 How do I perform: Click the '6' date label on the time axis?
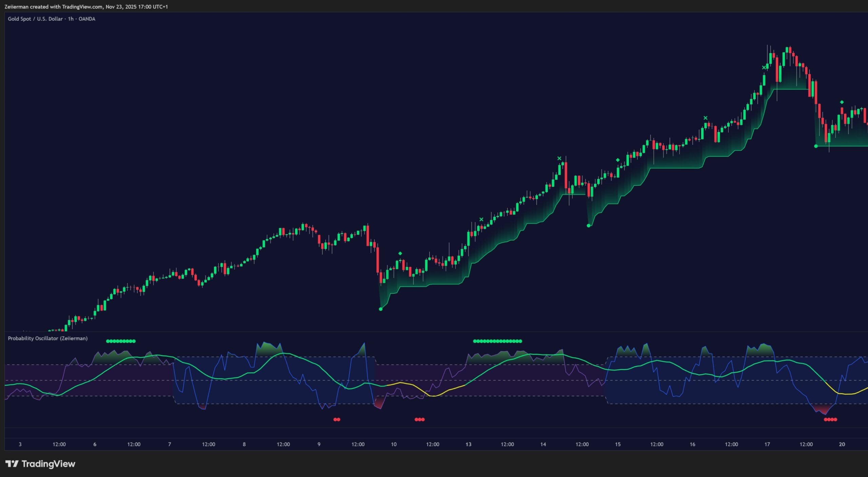[95, 444]
